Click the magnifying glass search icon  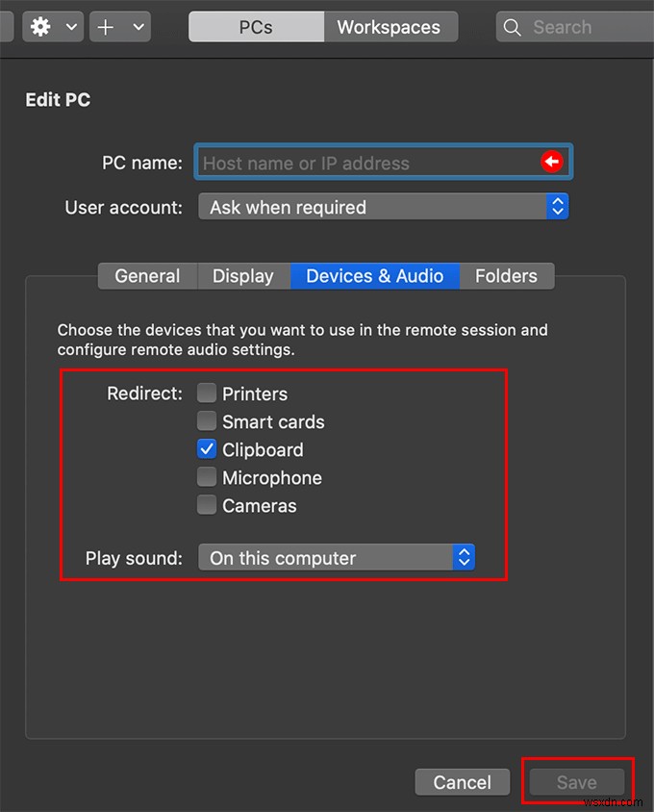tap(513, 27)
